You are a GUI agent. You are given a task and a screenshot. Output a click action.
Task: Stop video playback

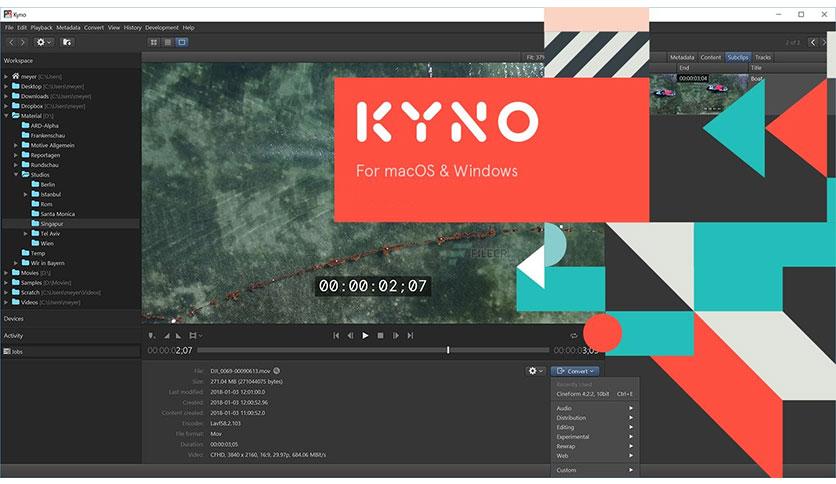point(380,336)
